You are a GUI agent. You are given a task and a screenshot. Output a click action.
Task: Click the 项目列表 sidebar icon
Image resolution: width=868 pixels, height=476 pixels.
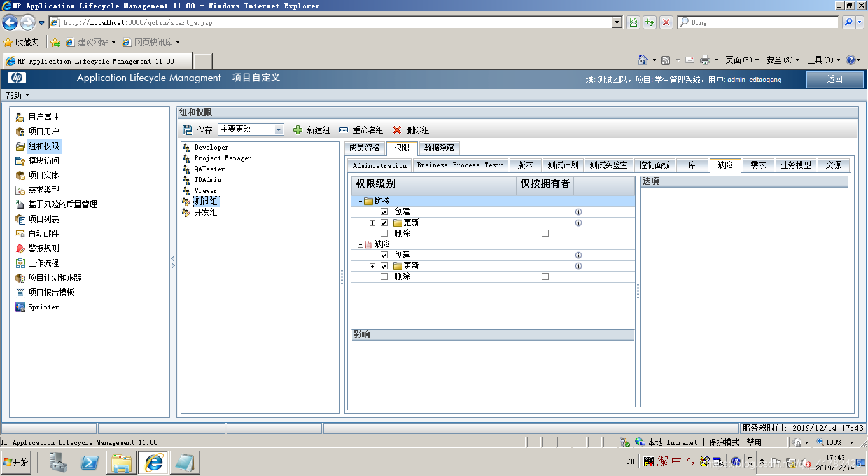click(20, 220)
